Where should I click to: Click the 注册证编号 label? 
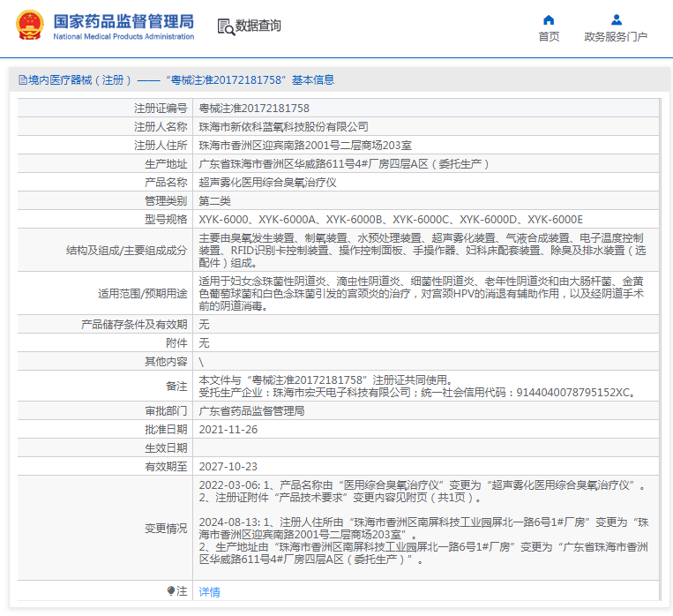pyautogui.click(x=161, y=109)
